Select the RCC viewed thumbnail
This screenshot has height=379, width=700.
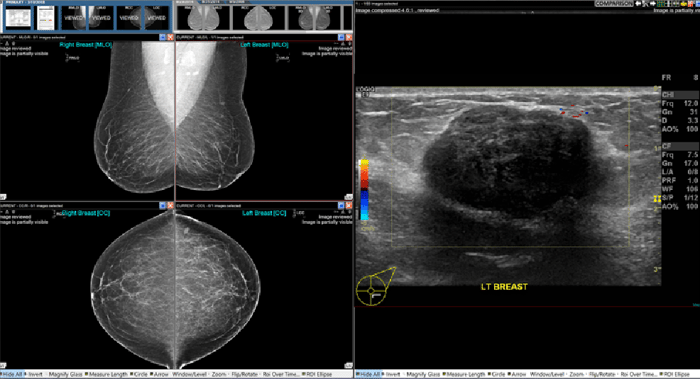129,18
